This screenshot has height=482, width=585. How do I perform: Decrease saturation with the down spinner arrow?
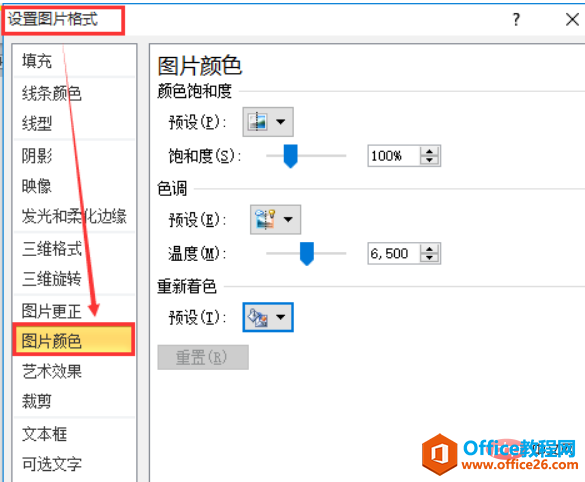(429, 160)
